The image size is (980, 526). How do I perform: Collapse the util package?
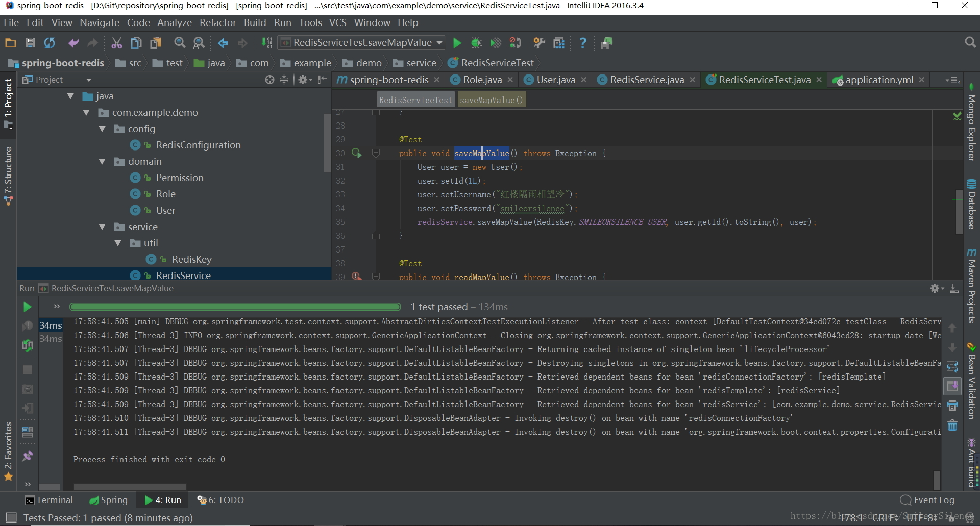pos(118,243)
